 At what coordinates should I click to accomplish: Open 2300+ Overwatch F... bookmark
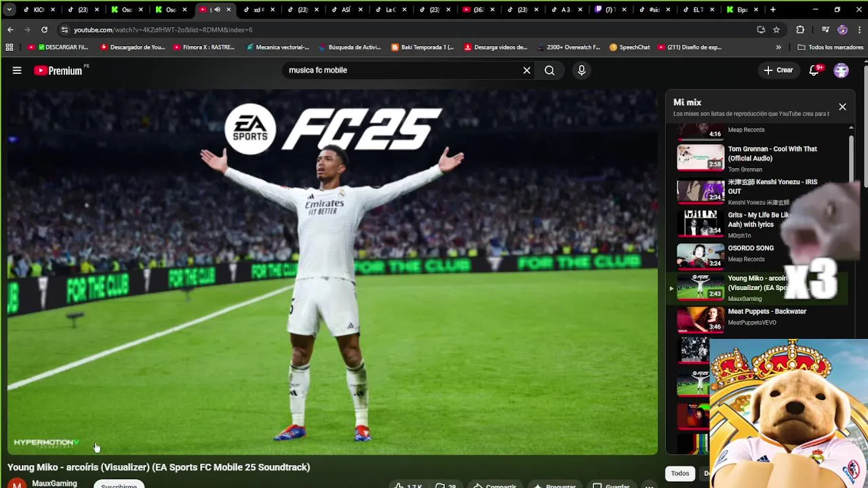(x=568, y=47)
